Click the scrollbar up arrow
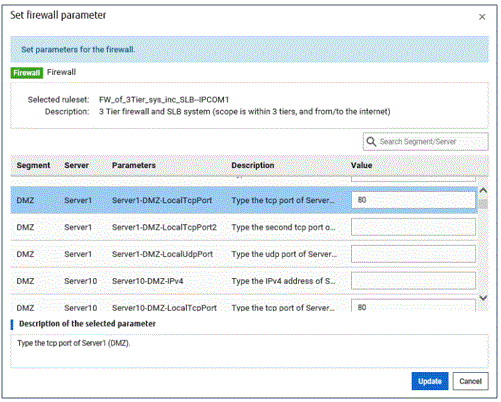The image size is (501, 402). click(x=483, y=191)
